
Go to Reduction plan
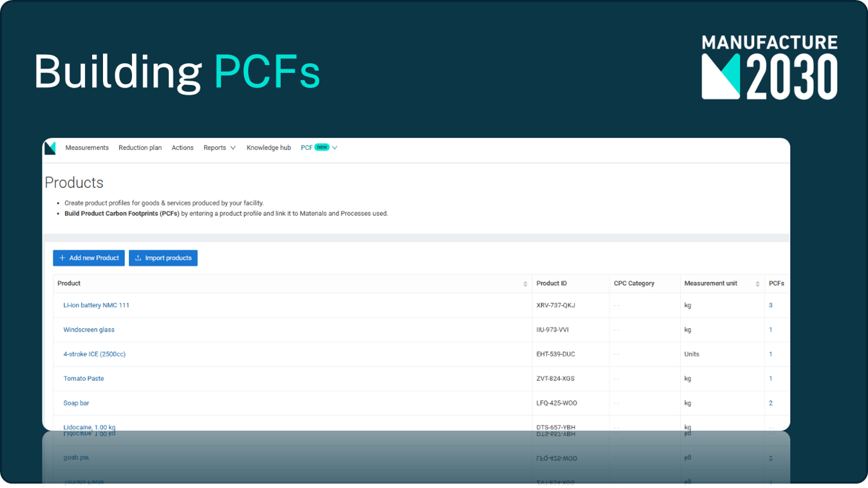point(140,148)
